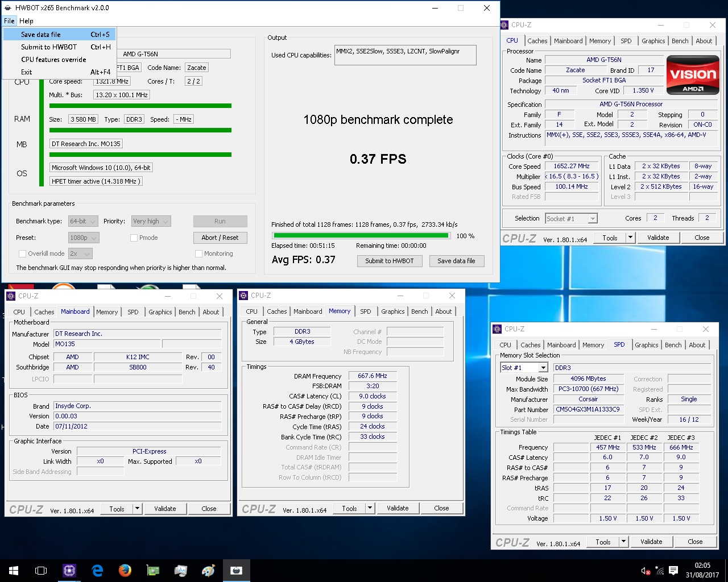The image size is (728, 582).
Task: Open the Action Center notifications icon
Action: coord(673,571)
